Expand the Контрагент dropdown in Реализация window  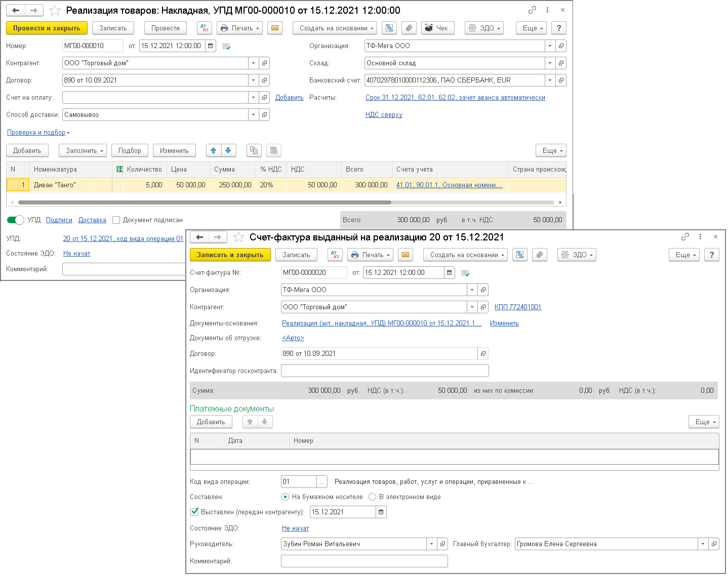[253, 63]
